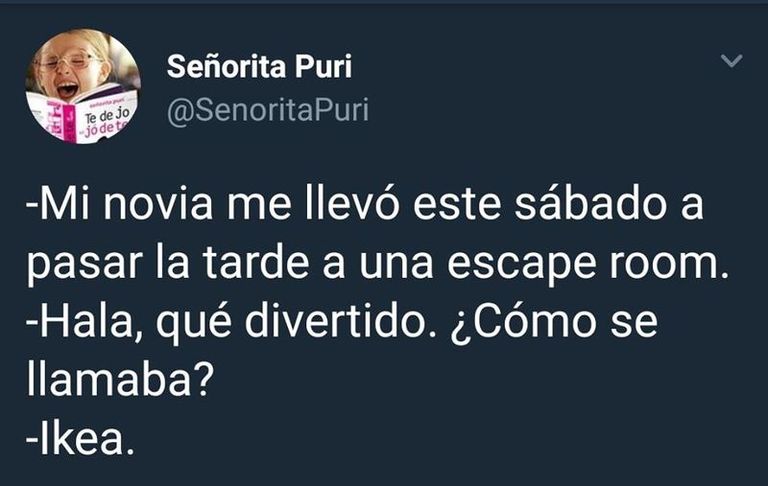Click the punchline '-Ikea.' text
This screenshot has height=486, width=768.
click(80, 439)
